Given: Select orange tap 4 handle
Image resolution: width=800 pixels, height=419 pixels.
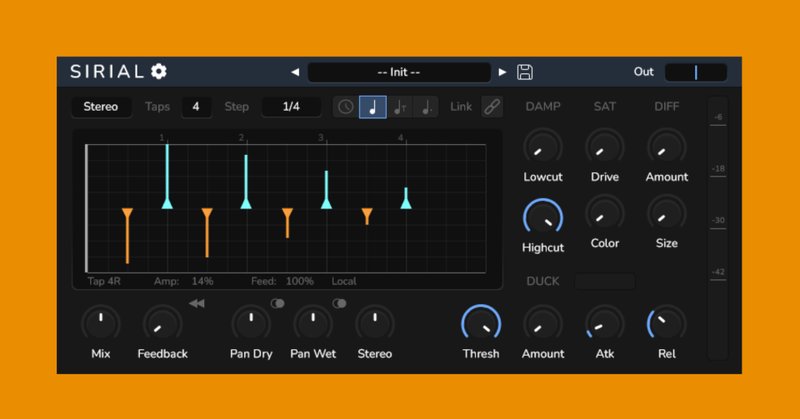Looking at the screenshot, I should click(x=367, y=213).
